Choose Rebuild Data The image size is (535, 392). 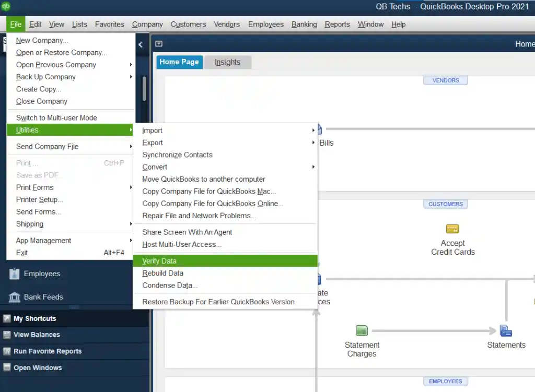click(x=225, y=273)
